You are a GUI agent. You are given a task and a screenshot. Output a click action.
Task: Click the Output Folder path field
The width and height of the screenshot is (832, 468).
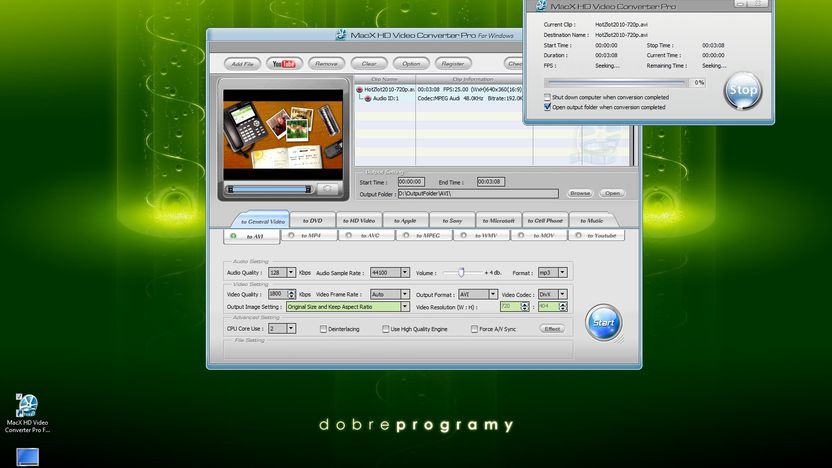pyautogui.click(x=478, y=194)
